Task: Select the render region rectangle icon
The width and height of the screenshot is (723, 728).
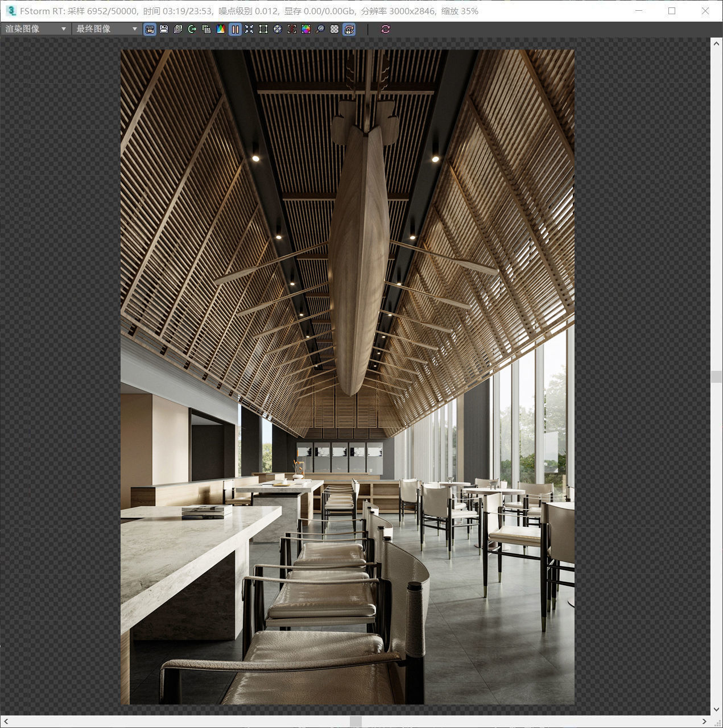Action: 263,29
